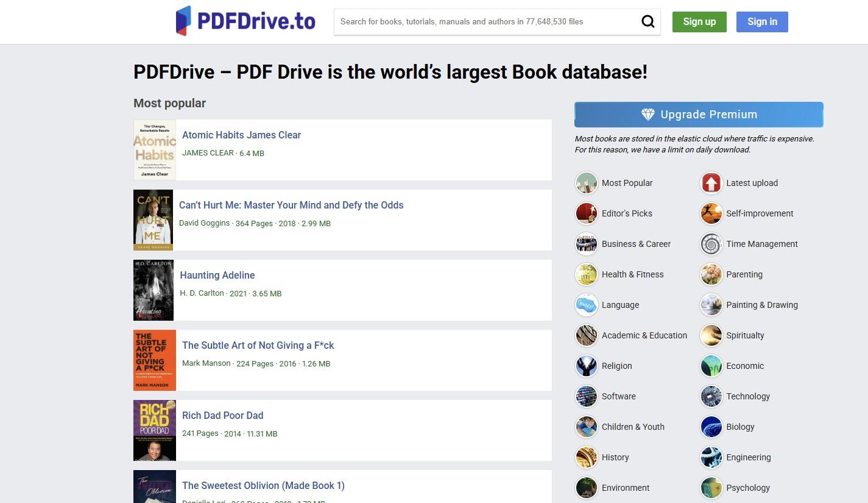Click the Technology text link
This screenshot has height=503, width=868.
click(748, 396)
